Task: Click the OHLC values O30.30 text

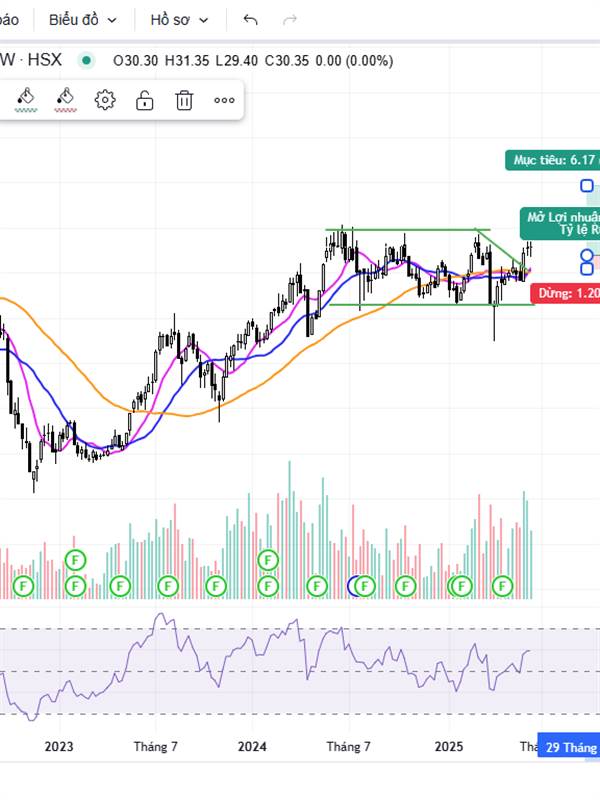Action: tap(135, 61)
